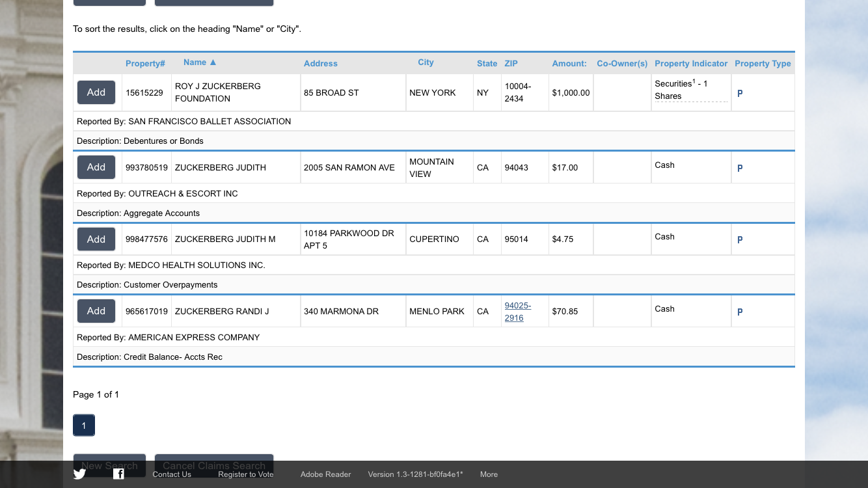The width and height of the screenshot is (868, 488).
Task: Click property type P icon for ZUCKERBERG JUDITH M
Action: point(740,239)
